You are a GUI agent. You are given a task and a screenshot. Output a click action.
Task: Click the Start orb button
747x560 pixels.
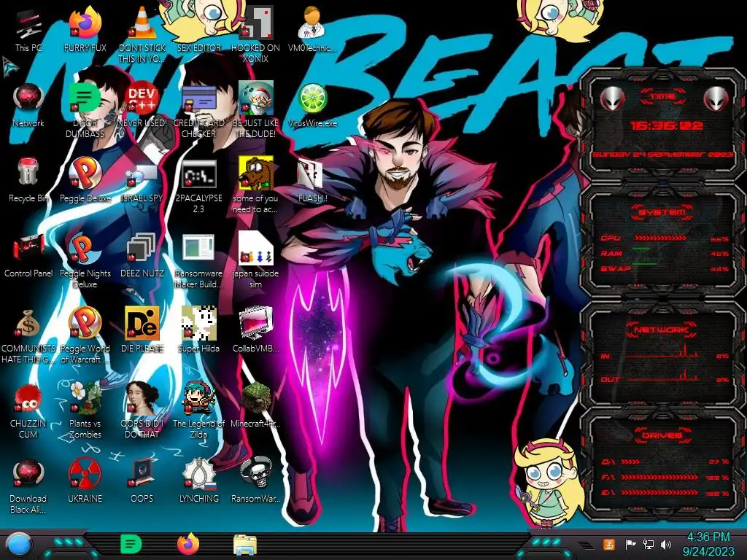pyautogui.click(x=18, y=544)
